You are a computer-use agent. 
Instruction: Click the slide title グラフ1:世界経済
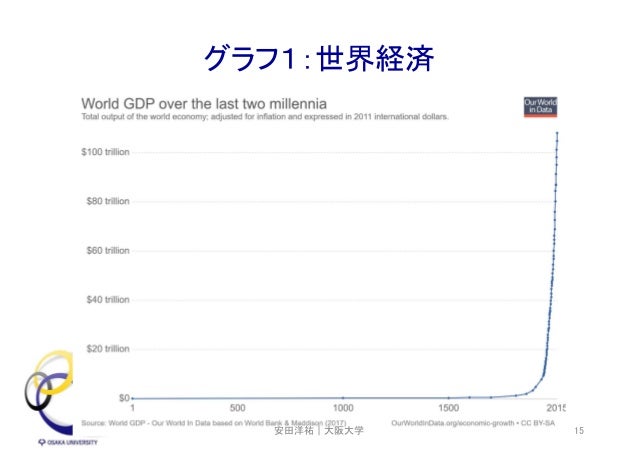[x=319, y=59]
